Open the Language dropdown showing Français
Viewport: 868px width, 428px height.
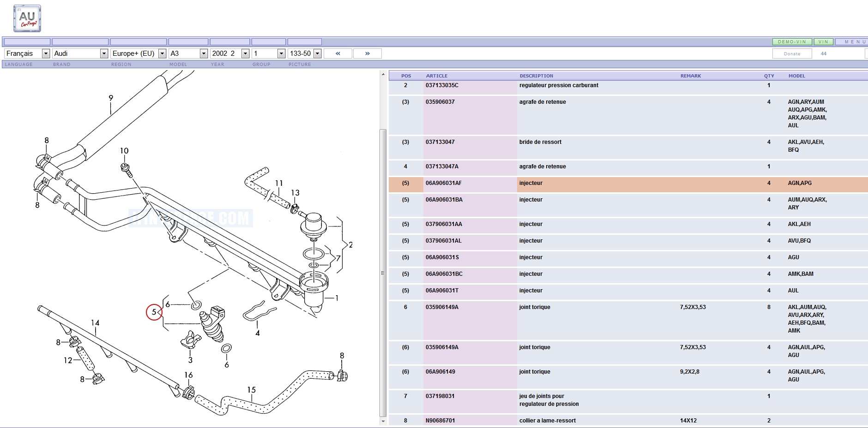(x=27, y=53)
